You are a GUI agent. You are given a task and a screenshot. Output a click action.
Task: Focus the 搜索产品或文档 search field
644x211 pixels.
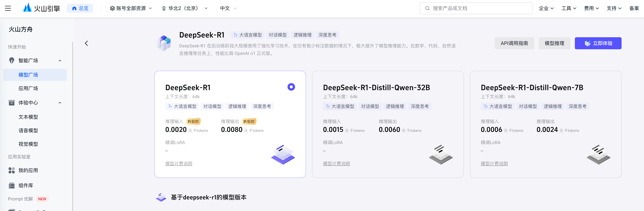(476, 8)
